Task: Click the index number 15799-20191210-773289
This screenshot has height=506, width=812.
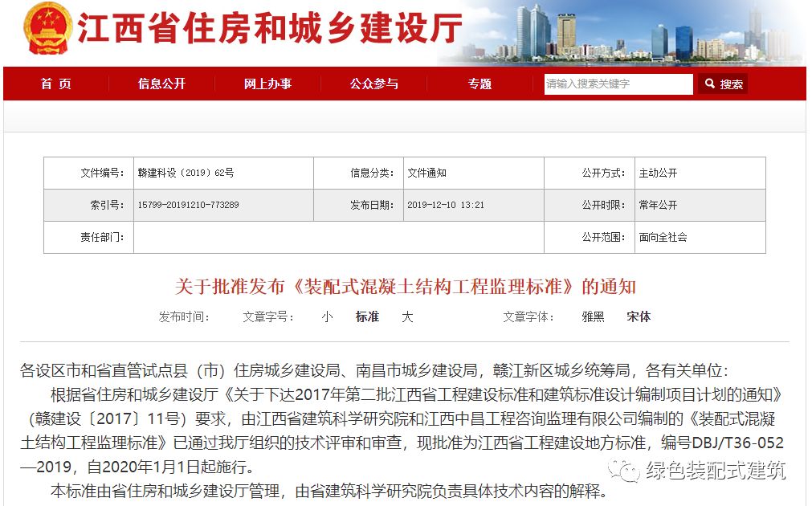Action: tap(188, 206)
